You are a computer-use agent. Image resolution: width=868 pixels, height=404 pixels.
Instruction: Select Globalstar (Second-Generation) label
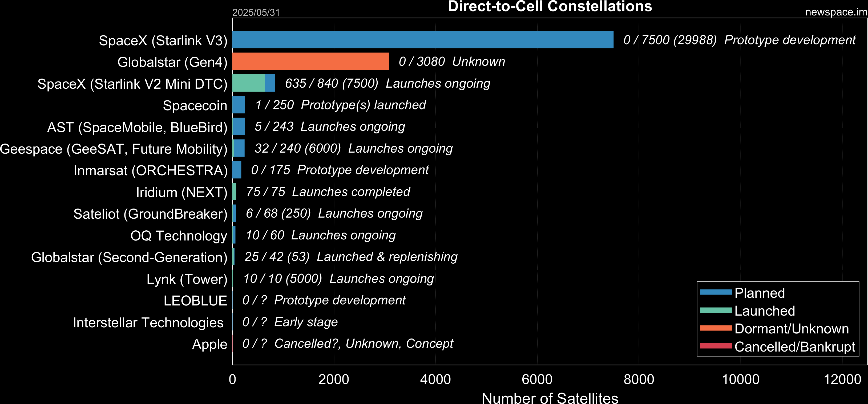pyautogui.click(x=130, y=258)
